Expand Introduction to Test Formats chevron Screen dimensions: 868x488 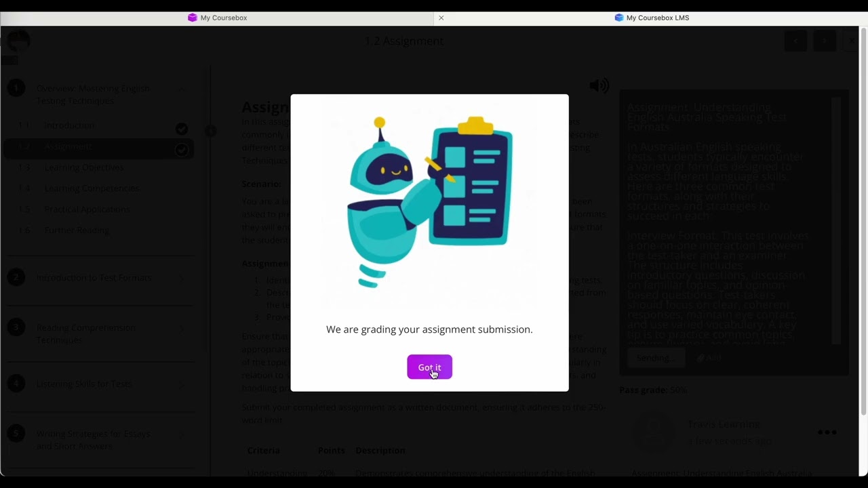coord(182,278)
